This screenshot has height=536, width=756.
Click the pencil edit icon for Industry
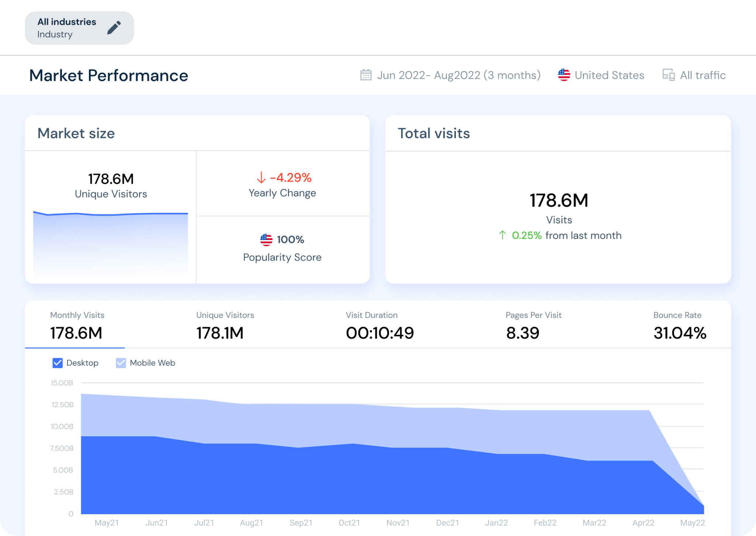[x=114, y=27]
